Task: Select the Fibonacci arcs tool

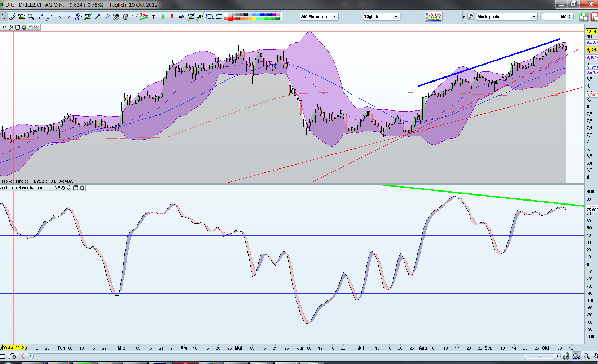Action: [200, 17]
